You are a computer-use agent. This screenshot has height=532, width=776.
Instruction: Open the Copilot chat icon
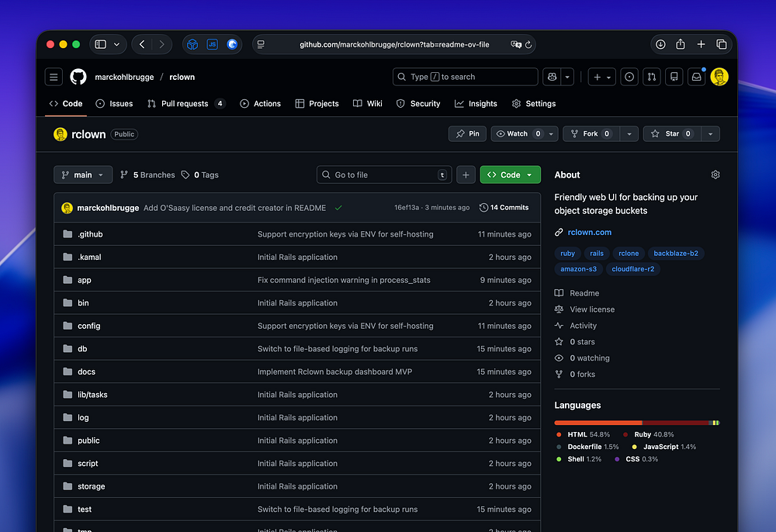[552, 77]
